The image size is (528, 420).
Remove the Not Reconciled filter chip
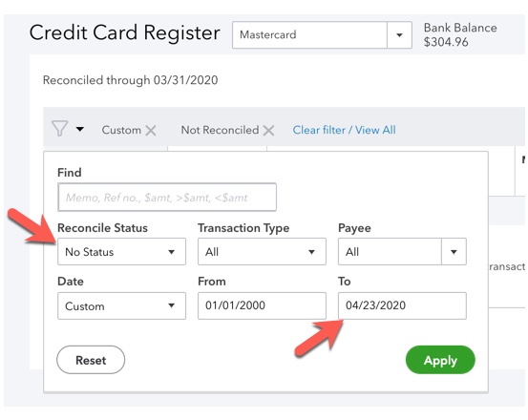pos(268,130)
